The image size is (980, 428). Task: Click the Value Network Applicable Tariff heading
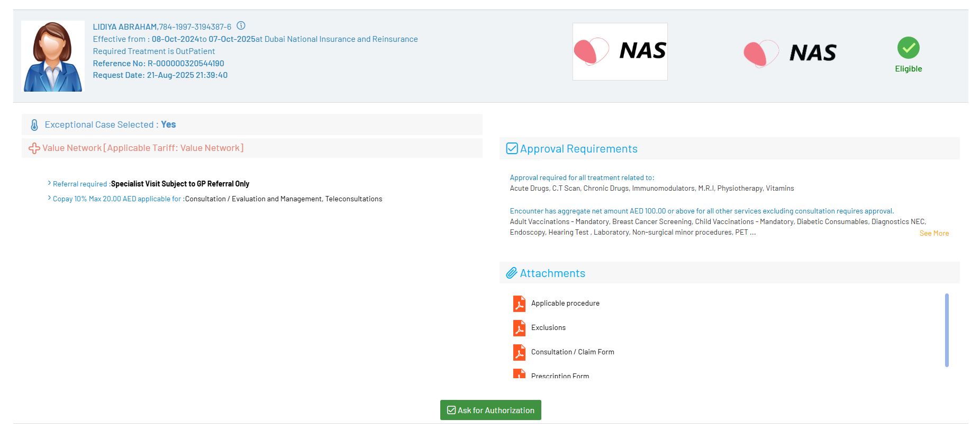(143, 148)
